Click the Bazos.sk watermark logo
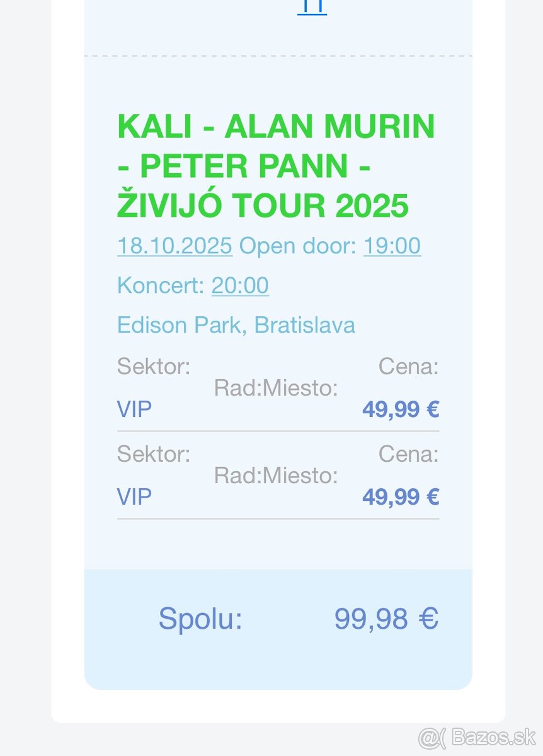The width and height of the screenshot is (543, 756). click(477, 736)
